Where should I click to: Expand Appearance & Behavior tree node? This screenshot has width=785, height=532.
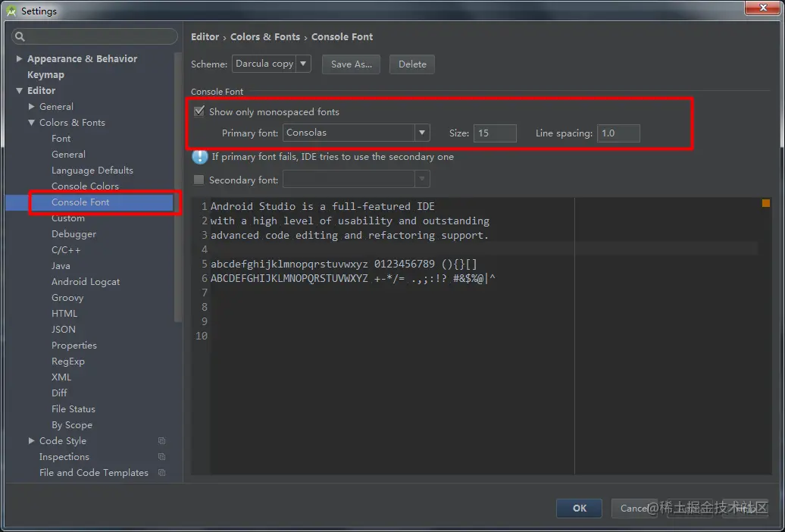pos(19,58)
